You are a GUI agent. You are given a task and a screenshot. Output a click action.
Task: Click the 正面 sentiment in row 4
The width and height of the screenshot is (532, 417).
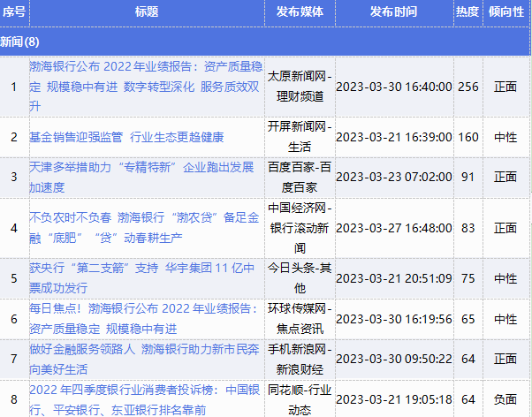click(x=505, y=228)
